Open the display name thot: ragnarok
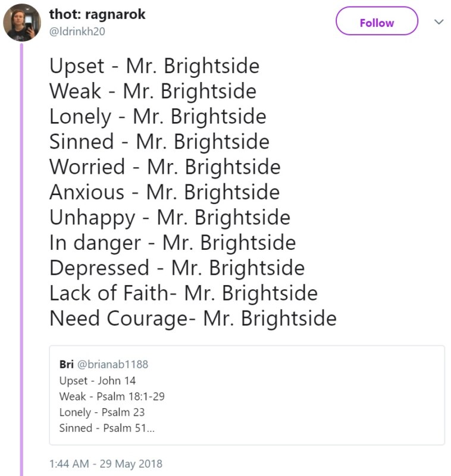Screen dimensions: 451x476 97,14
